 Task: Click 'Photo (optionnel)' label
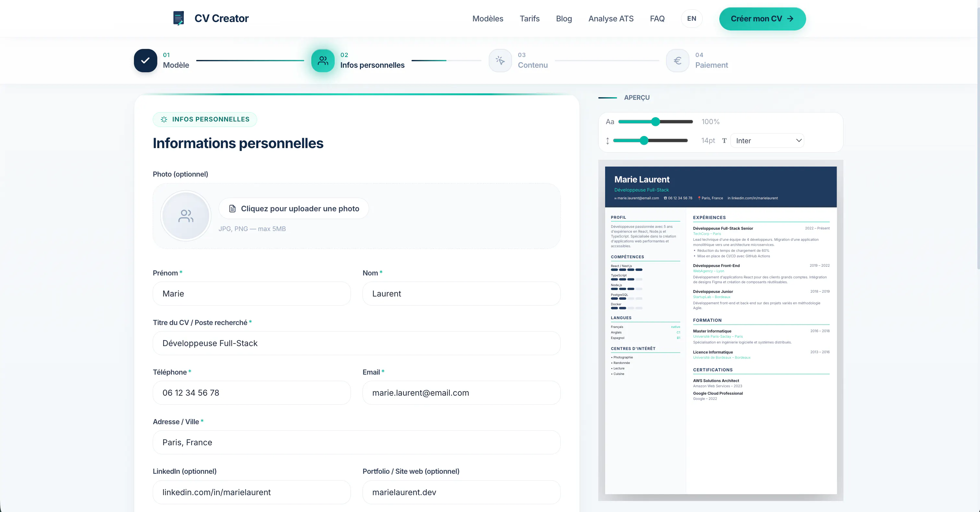(180, 174)
